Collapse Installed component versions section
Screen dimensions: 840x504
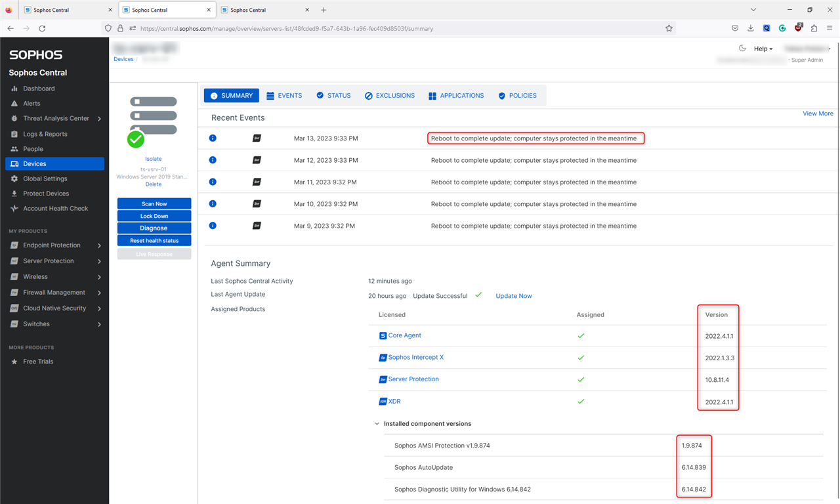coord(377,424)
